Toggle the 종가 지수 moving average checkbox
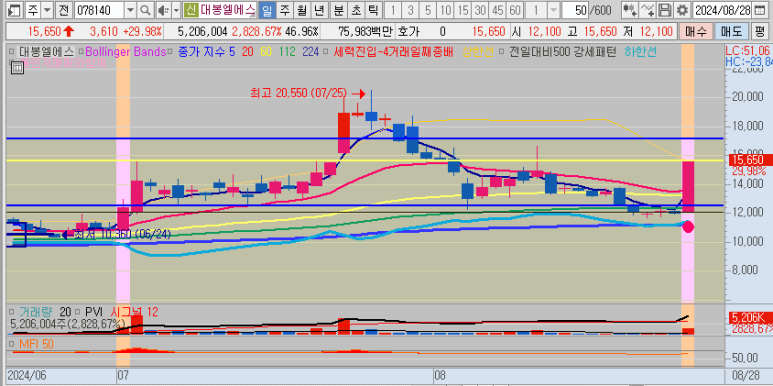This screenshot has height=386, width=773. 171,51
